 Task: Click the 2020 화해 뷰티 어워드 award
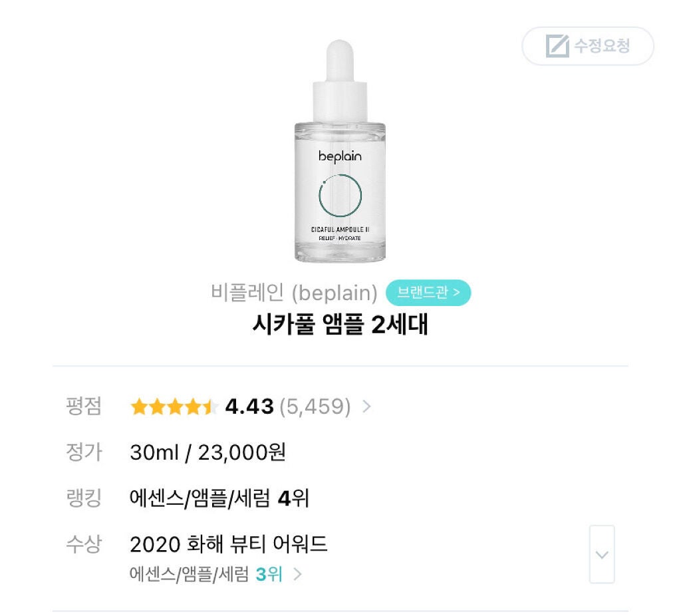coord(229,544)
